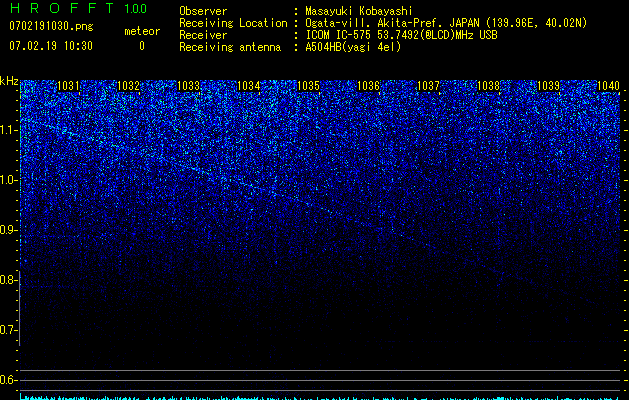Click time marker 1036
Viewport: 629px width, 400px height.
click(368, 86)
